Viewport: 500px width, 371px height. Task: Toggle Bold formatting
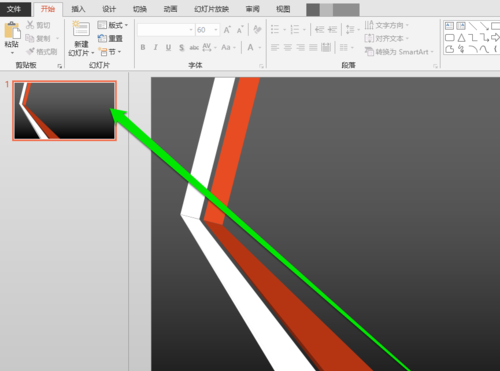tap(143, 48)
